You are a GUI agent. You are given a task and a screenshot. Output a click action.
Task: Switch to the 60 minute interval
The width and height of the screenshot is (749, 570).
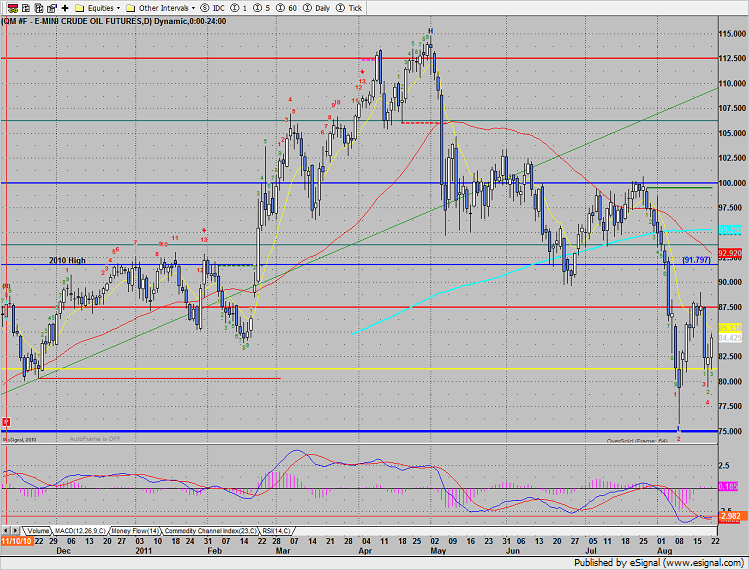(286, 8)
